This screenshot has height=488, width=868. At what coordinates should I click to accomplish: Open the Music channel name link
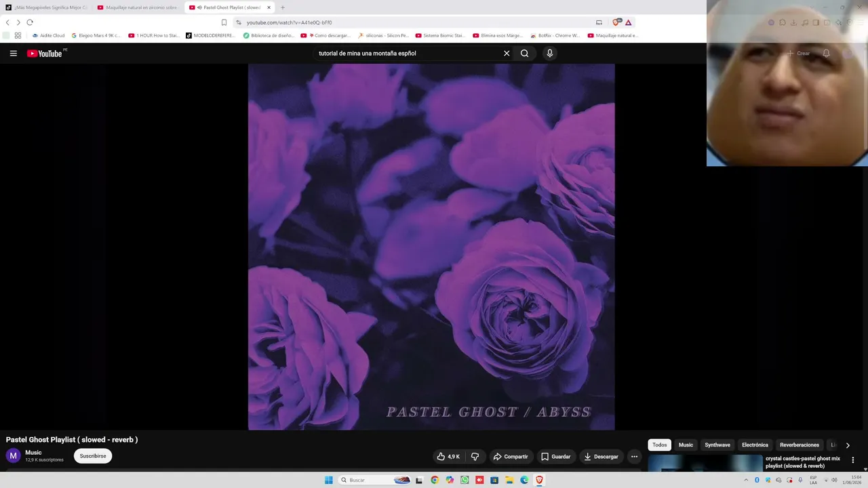tap(33, 453)
